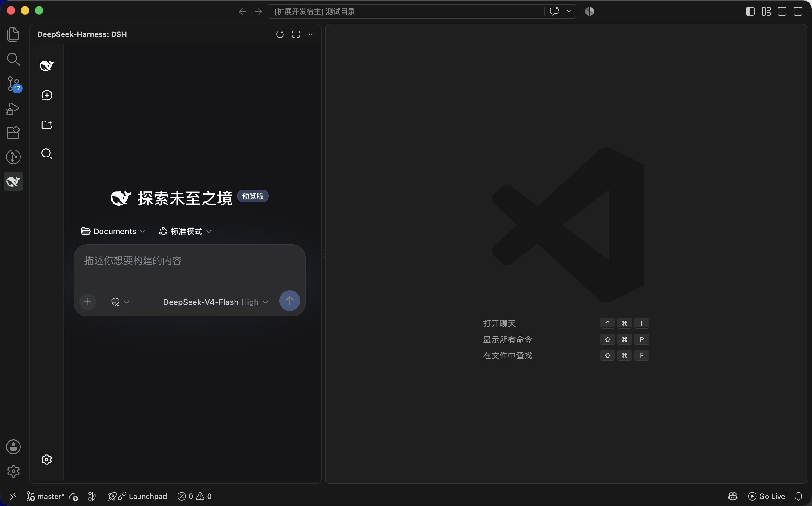Expand the chat dropdown chevron in title bar
The height and width of the screenshot is (506, 812).
click(x=569, y=11)
